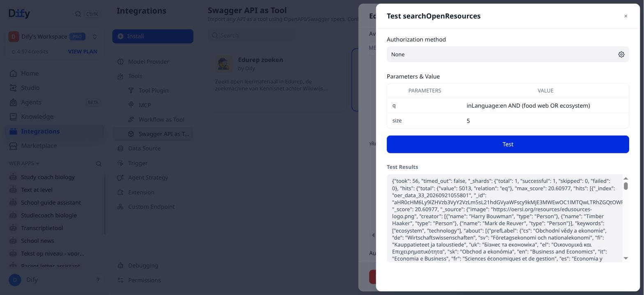Click the Marketplace store icon
This screenshot has width=644, height=295.
13,146
